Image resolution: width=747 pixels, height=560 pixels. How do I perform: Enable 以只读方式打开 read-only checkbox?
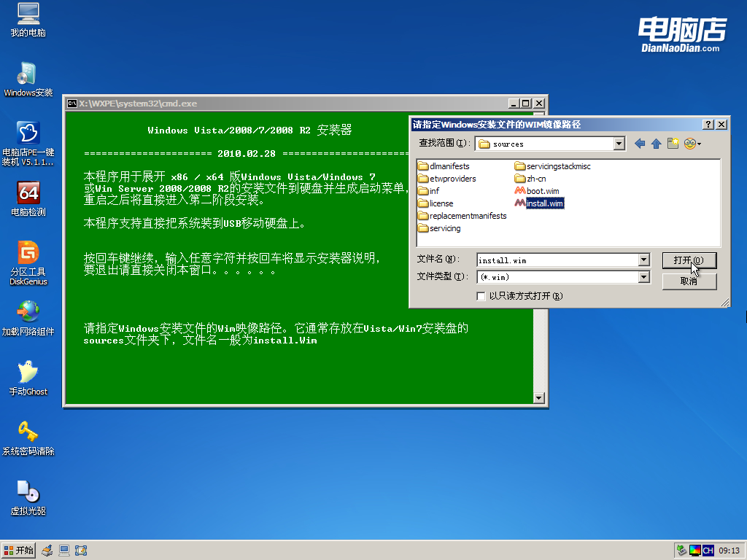481,296
